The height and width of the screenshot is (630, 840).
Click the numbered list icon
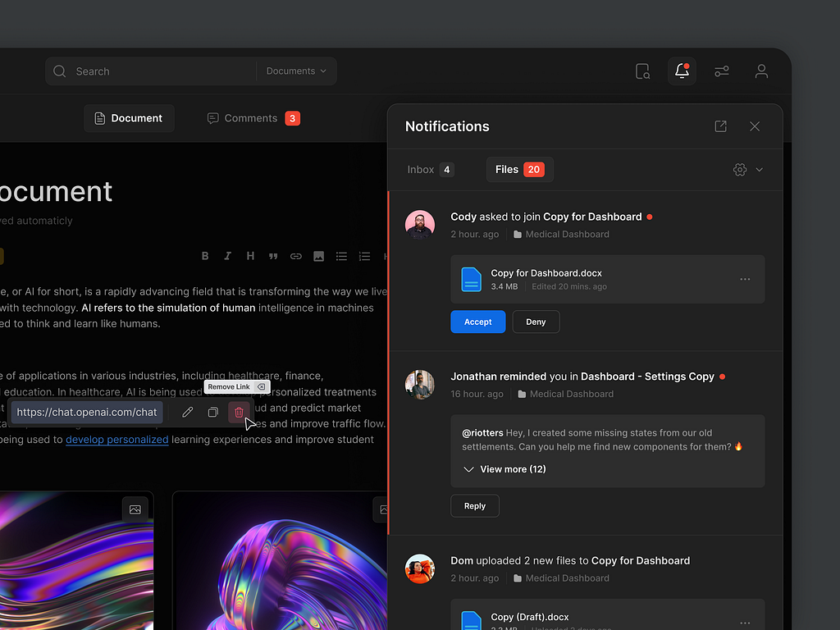coord(364,256)
